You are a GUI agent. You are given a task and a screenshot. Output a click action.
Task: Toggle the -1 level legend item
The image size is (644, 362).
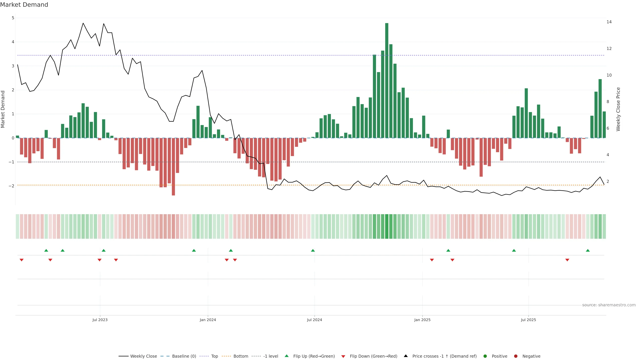(271, 356)
